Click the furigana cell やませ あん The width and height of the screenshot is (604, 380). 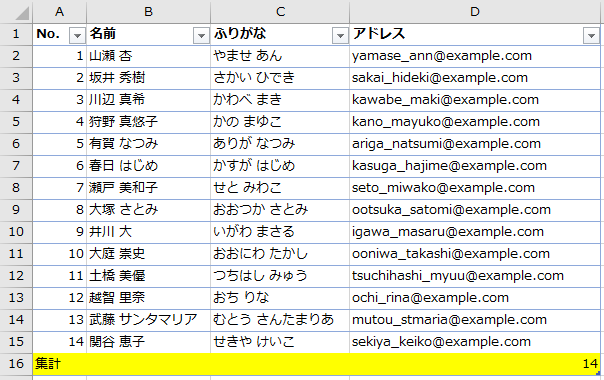280,56
